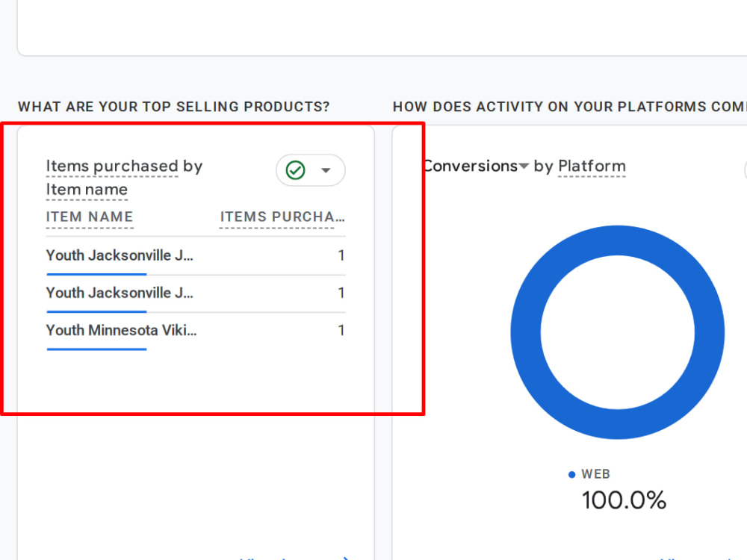Click the WEB legend label
The height and width of the screenshot is (560, 747).
point(595,474)
